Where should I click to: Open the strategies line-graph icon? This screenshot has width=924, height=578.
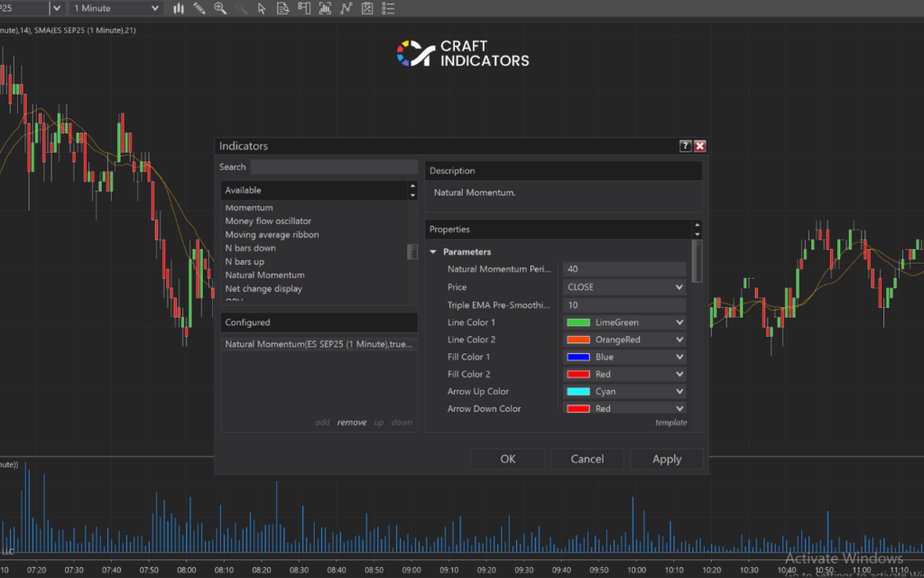pos(346,8)
